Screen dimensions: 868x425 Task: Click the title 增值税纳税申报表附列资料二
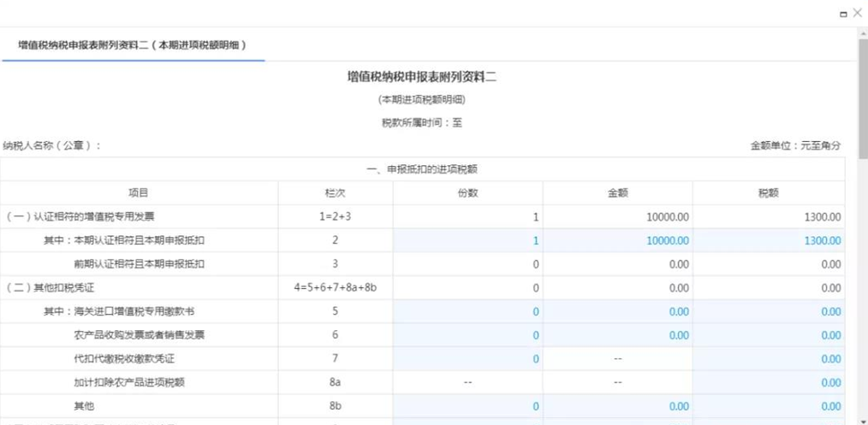click(x=421, y=77)
